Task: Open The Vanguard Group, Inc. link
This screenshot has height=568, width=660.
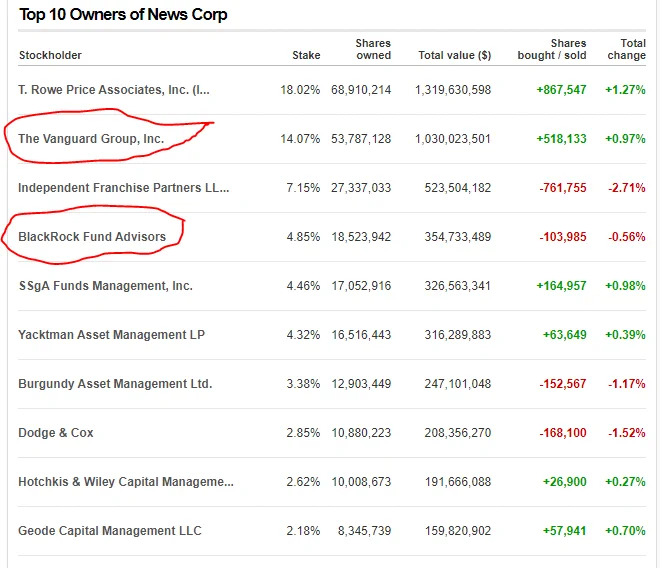Action: tap(91, 139)
